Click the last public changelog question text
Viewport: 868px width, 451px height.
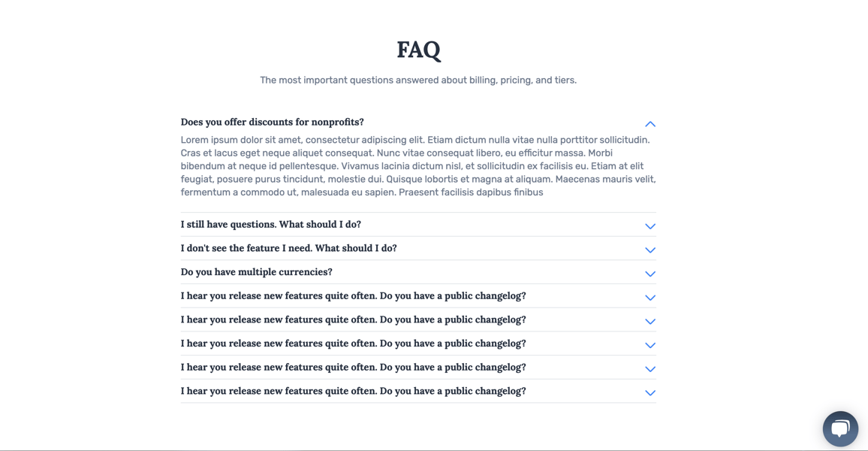(x=353, y=391)
